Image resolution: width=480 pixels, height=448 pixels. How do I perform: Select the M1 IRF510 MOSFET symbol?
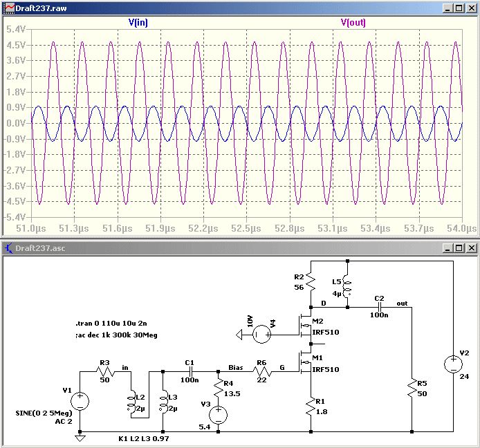point(304,362)
